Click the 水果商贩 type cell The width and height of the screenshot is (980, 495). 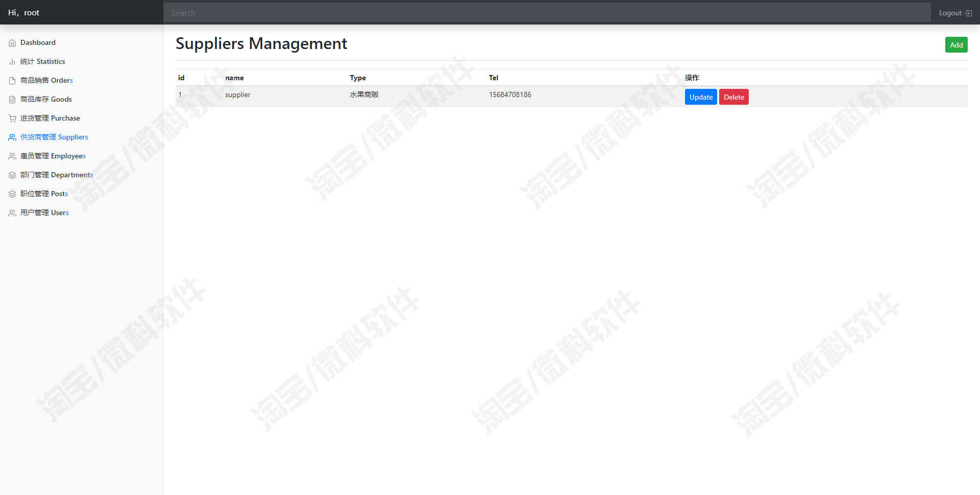click(364, 95)
